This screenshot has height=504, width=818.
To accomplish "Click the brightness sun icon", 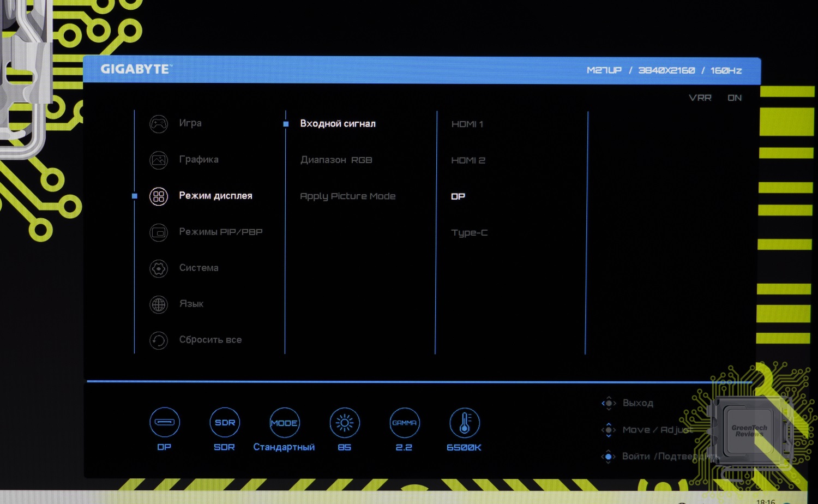I will [x=344, y=422].
